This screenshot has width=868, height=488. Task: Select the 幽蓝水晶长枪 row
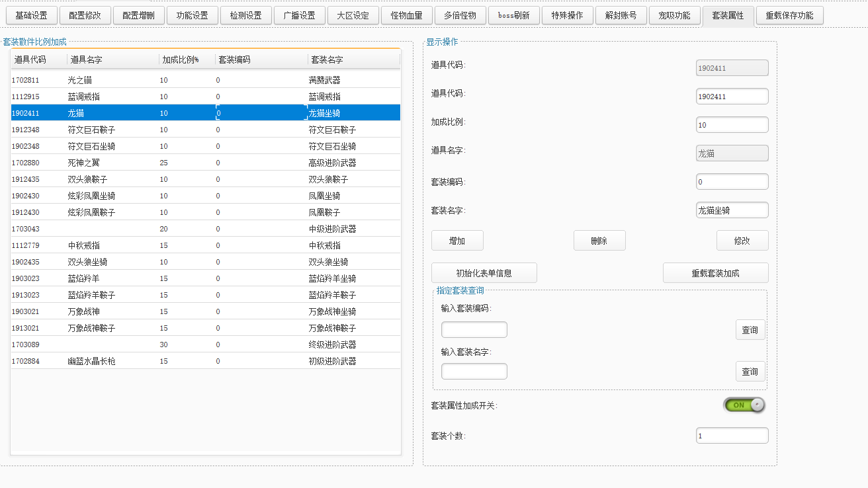click(206, 361)
